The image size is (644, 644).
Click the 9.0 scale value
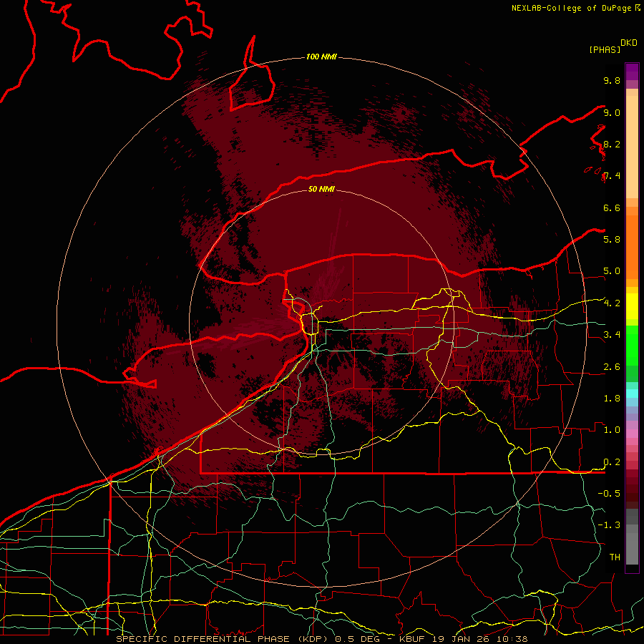(x=612, y=112)
